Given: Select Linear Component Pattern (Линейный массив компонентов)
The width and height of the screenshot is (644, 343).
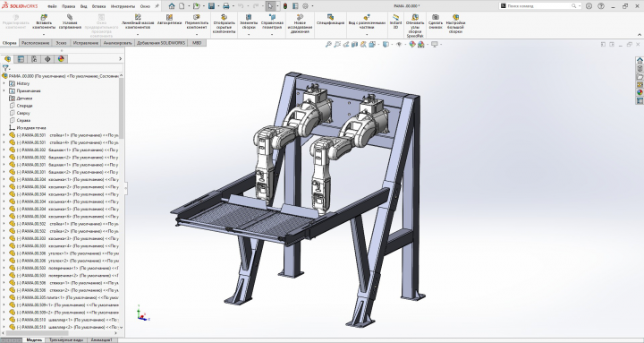Looking at the screenshot, I should [138, 22].
